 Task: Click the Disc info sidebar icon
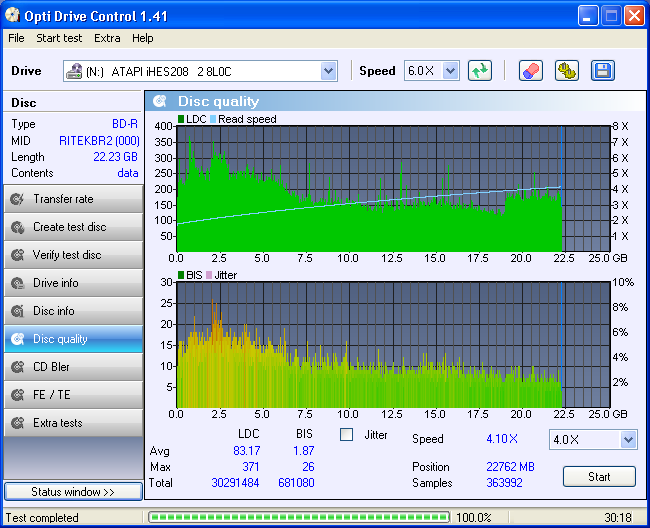coord(17,311)
